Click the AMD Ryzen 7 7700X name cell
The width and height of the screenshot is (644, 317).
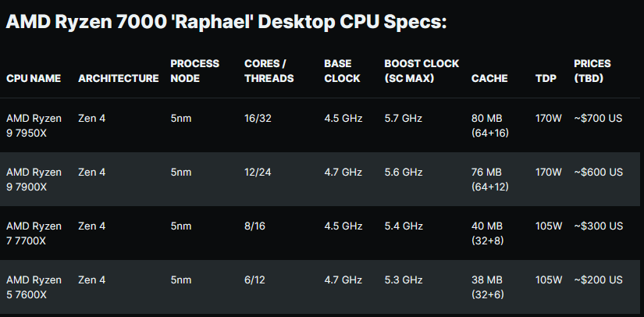(34, 233)
